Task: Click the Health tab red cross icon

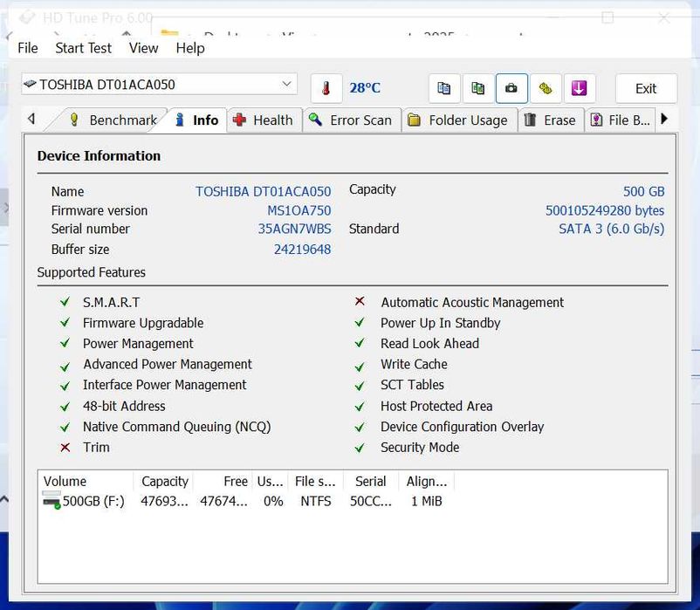Action: (240, 120)
